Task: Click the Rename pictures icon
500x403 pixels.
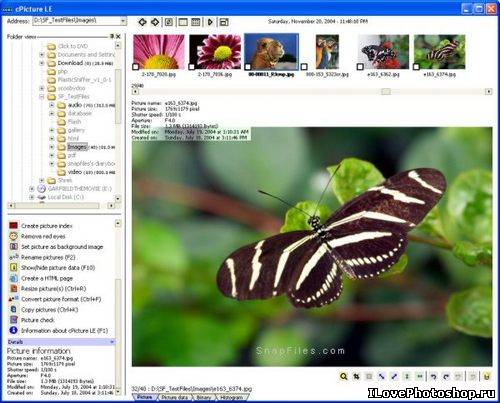Action: coord(13,257)
